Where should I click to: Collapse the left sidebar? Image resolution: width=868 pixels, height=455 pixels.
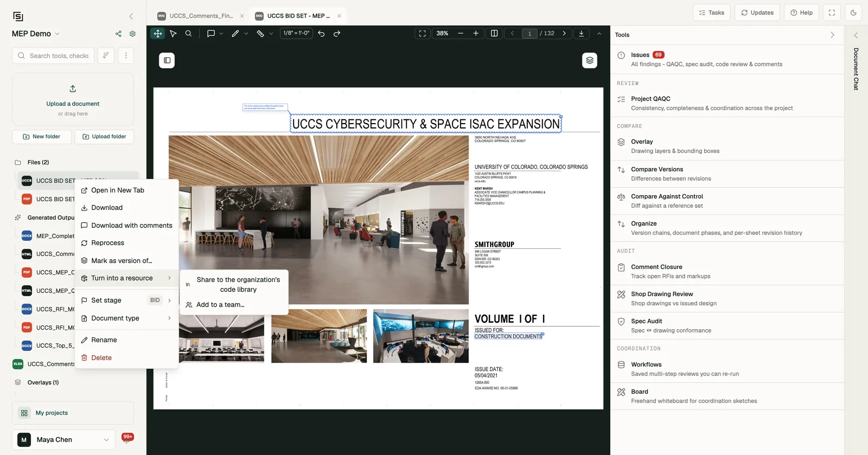coord(131,17)
